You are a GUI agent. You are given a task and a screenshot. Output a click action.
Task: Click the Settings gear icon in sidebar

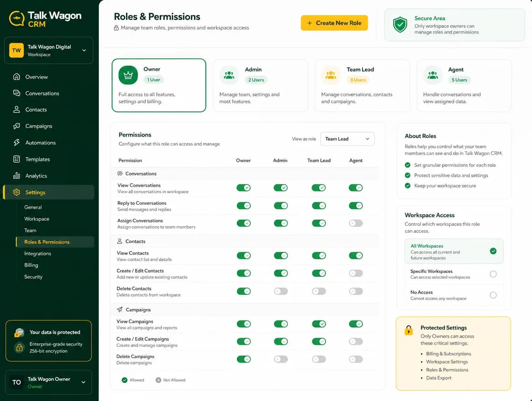[16, 192]
